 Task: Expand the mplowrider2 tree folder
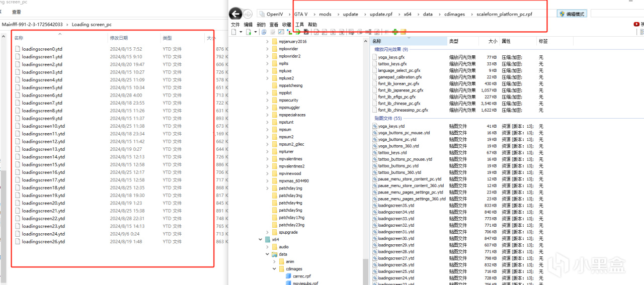[x=267, y=56]
